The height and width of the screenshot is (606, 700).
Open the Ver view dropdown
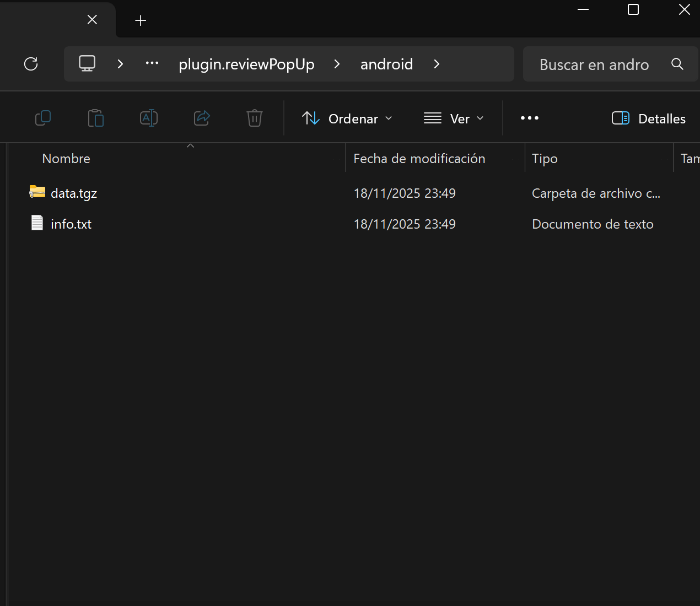click(x=454, y=118)
